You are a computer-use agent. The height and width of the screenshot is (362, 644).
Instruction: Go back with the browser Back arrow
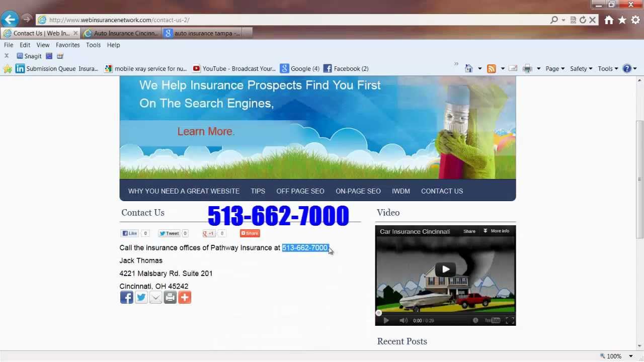click(x=10, y=20)
